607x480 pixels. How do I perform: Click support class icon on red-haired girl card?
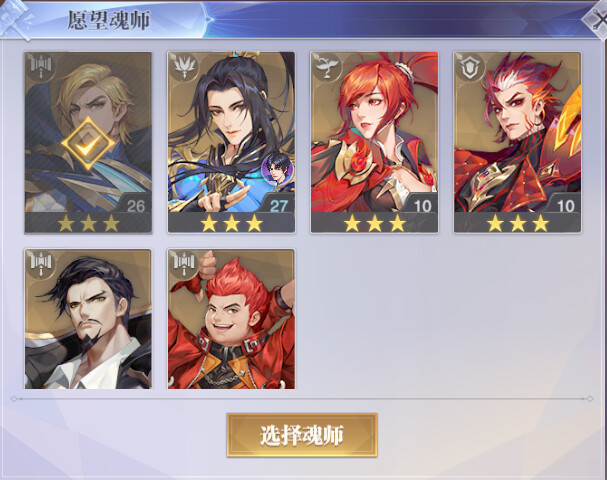pyautogui.click(x=327, y=67)
